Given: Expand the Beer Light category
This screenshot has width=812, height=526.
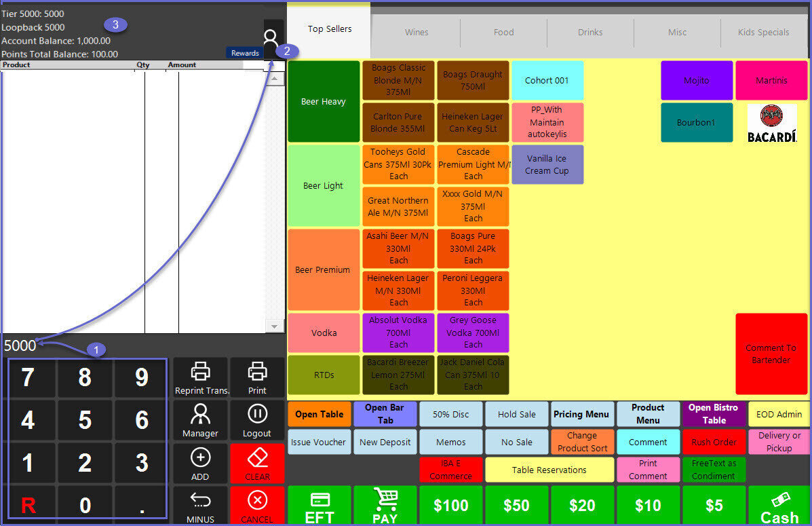Looking at the screenshot, I should click(x=324, y=185).
